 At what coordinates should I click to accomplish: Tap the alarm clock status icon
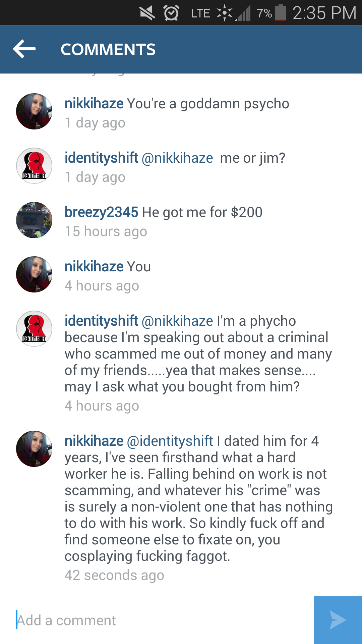pyautogui.click(x=171, y=13)
